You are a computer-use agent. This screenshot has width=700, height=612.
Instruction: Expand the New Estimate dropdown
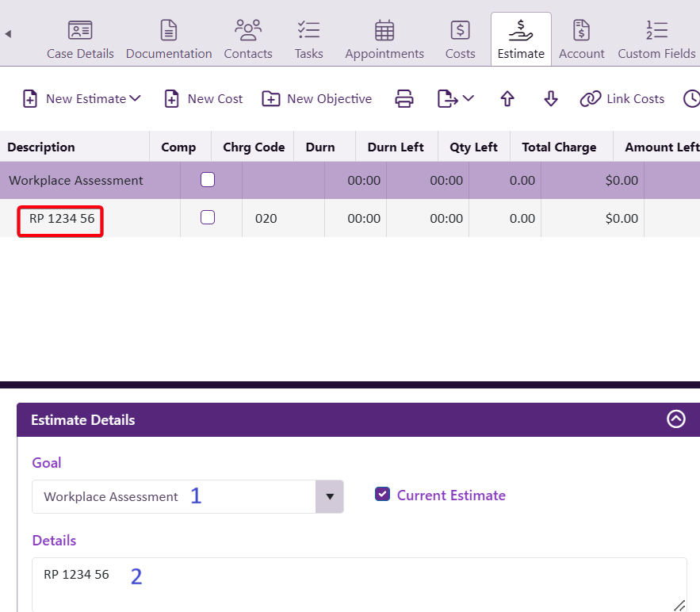82,99
